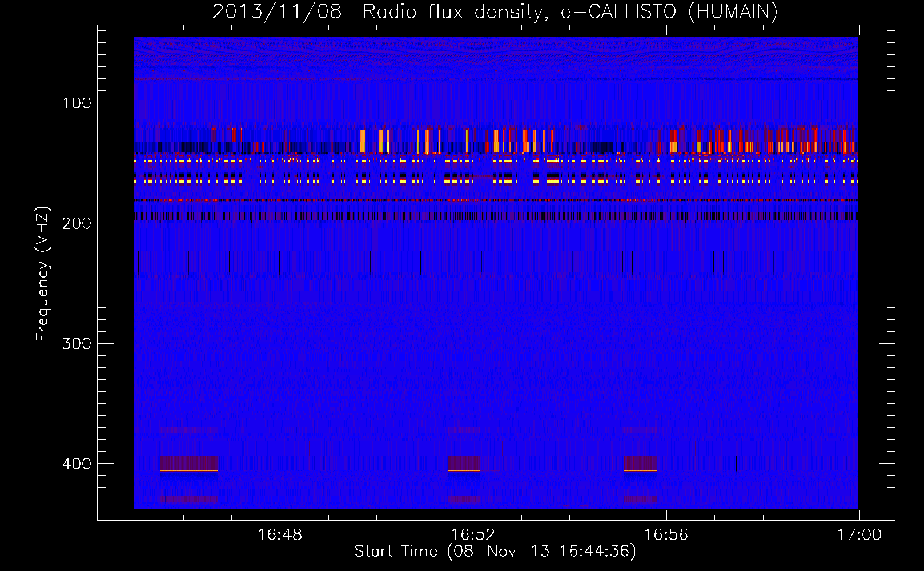The height and width of the screenshot is (571, 924).
Task: Click the 'Frequency (MHZ)' y-axis label
Action: [43, 274]
